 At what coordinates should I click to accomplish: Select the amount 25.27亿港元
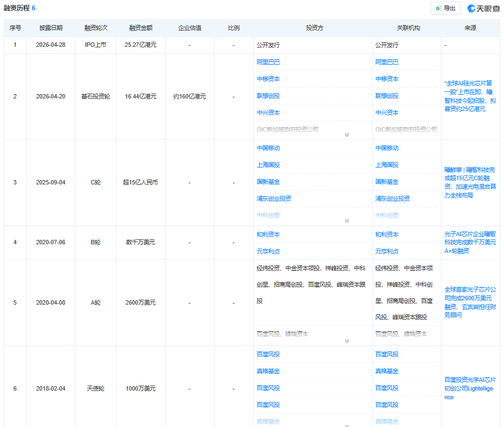pos(140,45)
